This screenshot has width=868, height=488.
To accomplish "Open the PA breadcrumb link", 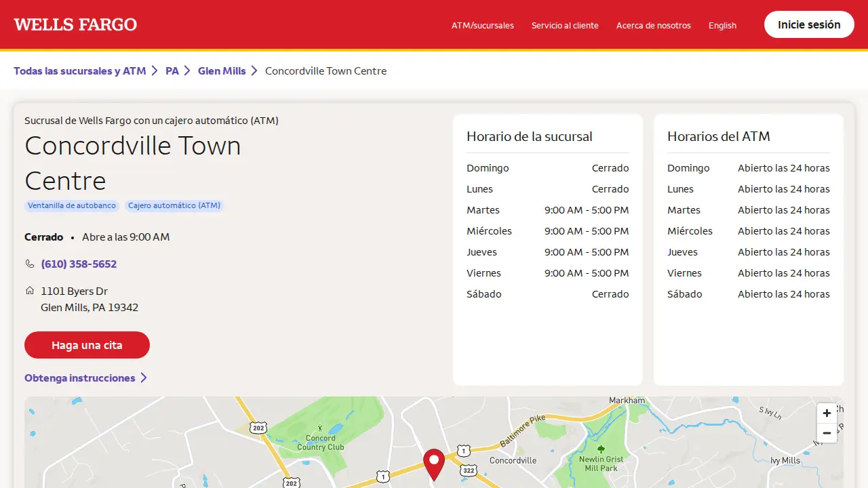I will [x=172, y=70].
